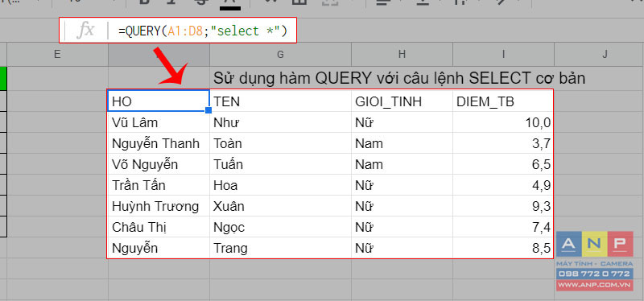
Task: Click the score cell 4,9
Action: [x=503, y=185]
